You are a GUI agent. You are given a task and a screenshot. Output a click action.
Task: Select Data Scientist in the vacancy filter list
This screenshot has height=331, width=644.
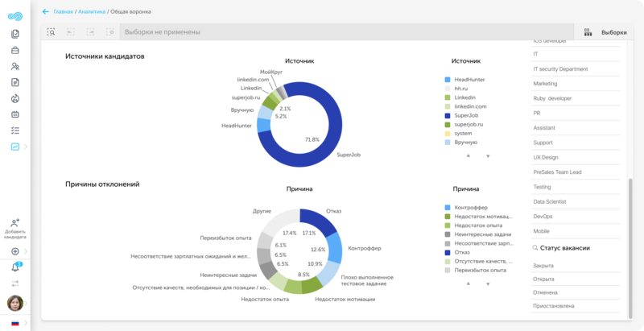tap(551, 201)
